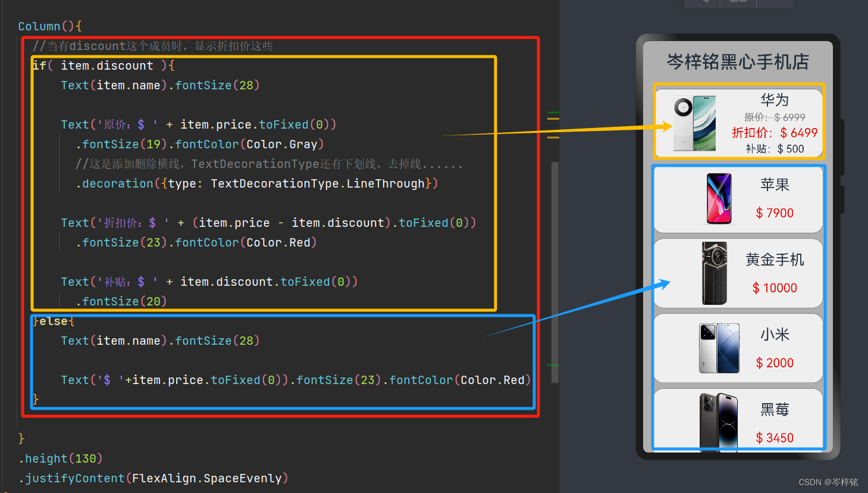The height and width of the screenshot is (493, 868).
Task: Select the 黄金手机 product name
Action: [775, 260]
